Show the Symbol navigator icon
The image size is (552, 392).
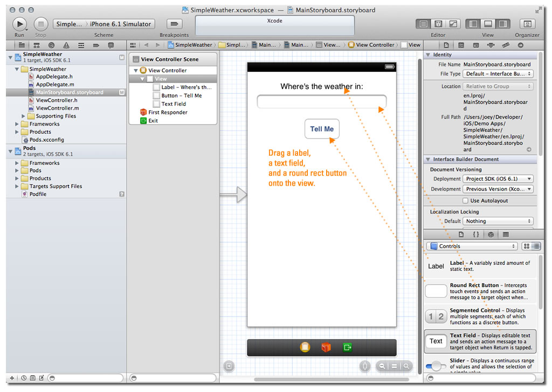click(x=36, y=45)
